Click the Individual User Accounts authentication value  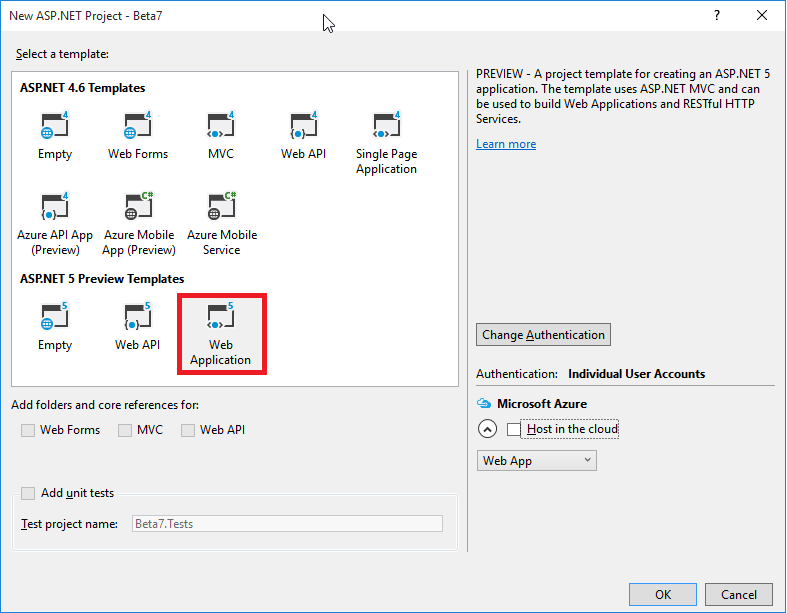636,374
